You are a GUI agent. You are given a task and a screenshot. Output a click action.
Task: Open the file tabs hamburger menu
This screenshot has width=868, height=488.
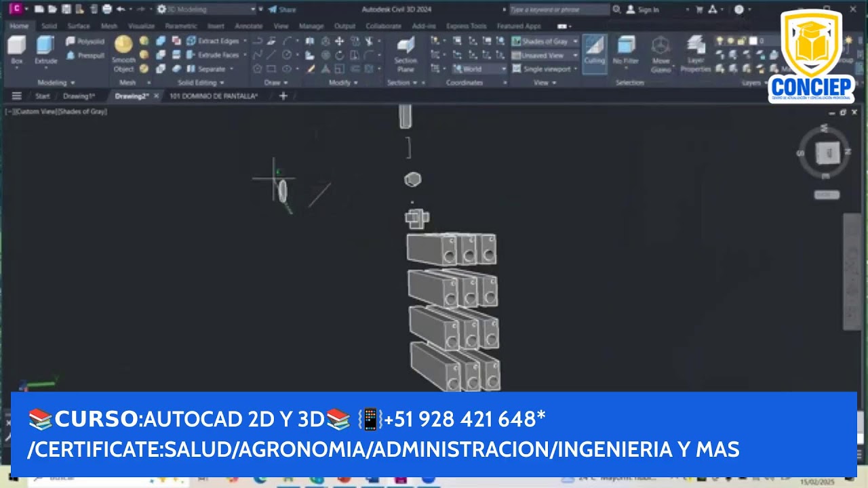pos(17,96)
